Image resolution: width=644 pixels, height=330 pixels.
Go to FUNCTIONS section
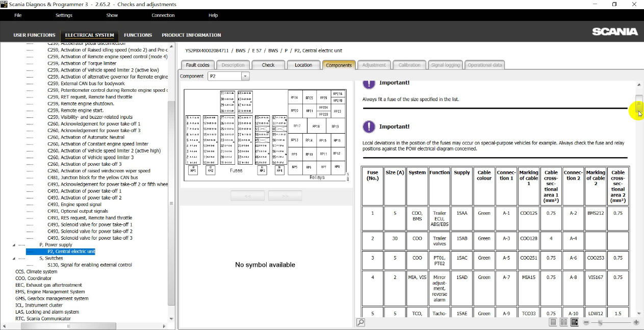click(138, 35)
